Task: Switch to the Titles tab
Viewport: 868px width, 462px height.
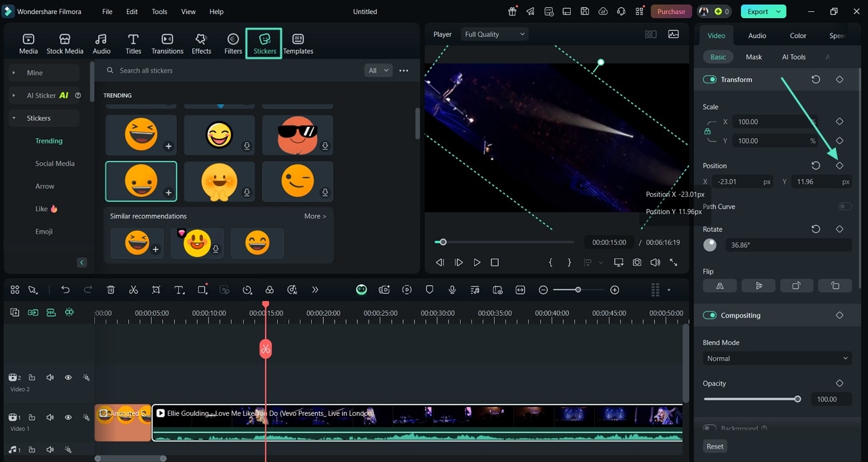Action: (134, 44)
